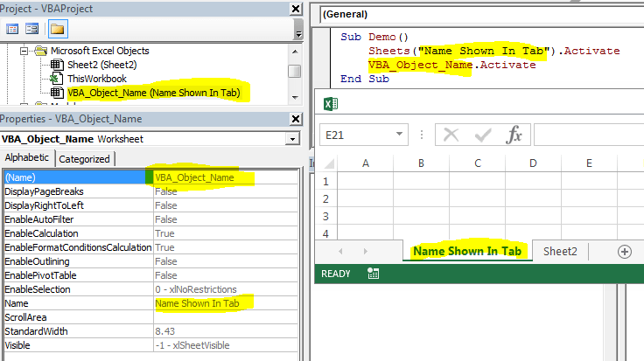
Task: Click the project tree scroll up arrow
Action: click(x=295, y=52)
